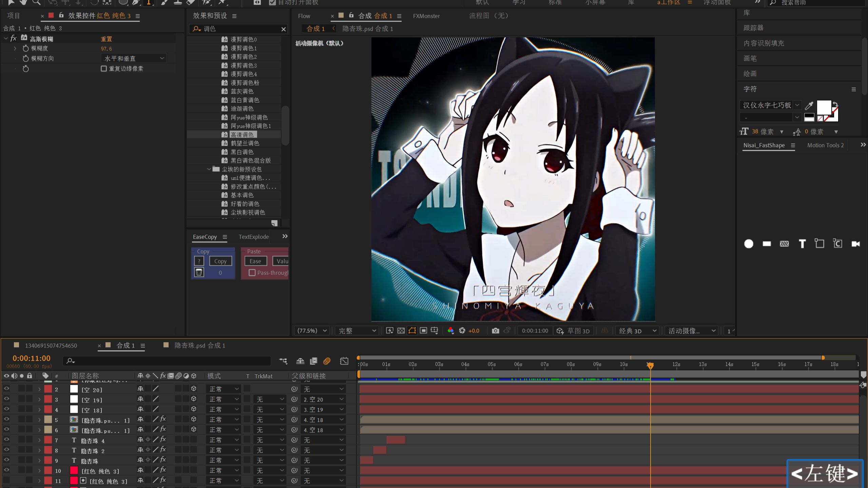Switch to the Flow panel tab
Viewport: 868px width, 488px height.
pos(304,16)
